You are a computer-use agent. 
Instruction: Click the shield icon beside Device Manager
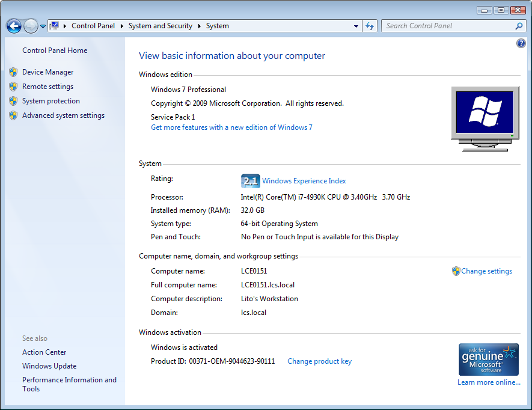point(13,72)
